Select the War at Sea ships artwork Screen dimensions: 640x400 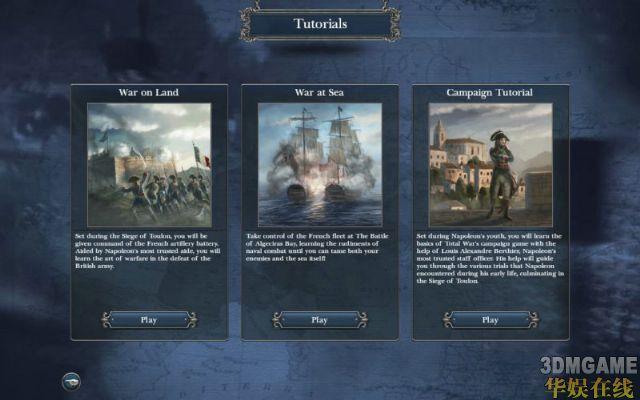coord(320,164)
